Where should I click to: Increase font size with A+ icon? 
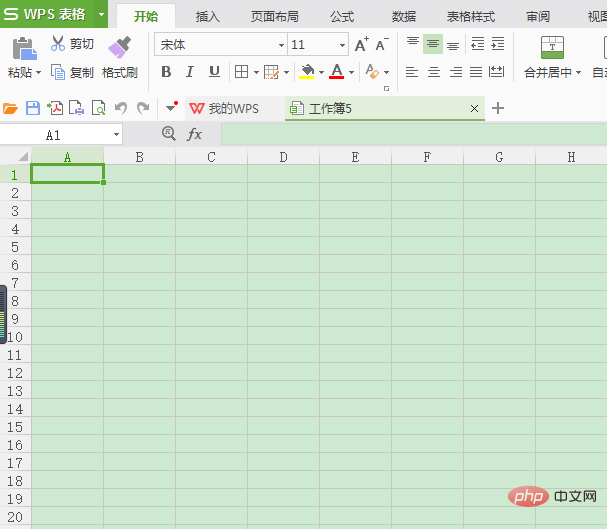[x=362, y=44]
